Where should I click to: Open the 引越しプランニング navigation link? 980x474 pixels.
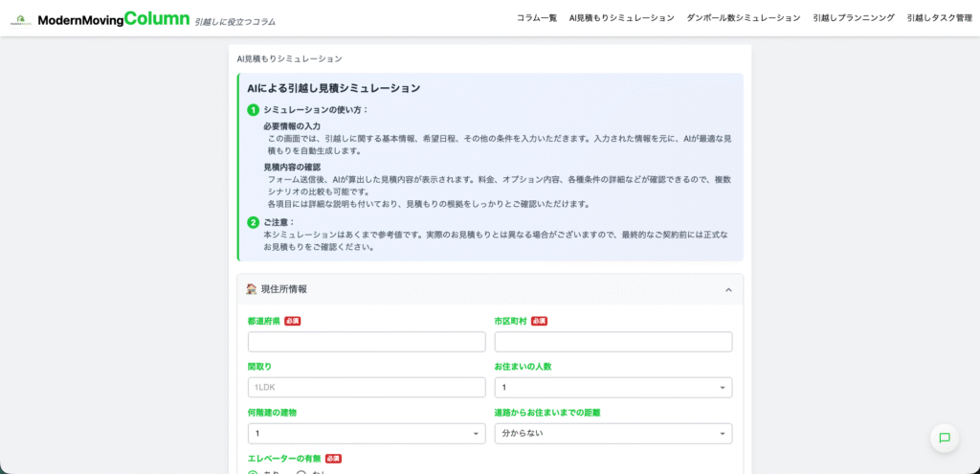point(853,18)
